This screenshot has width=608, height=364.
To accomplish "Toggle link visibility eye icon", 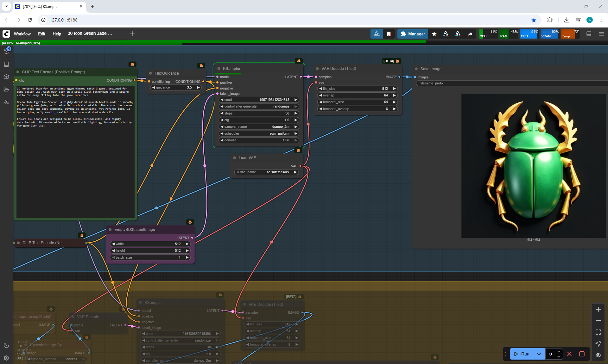I will (x=598, y=355).
